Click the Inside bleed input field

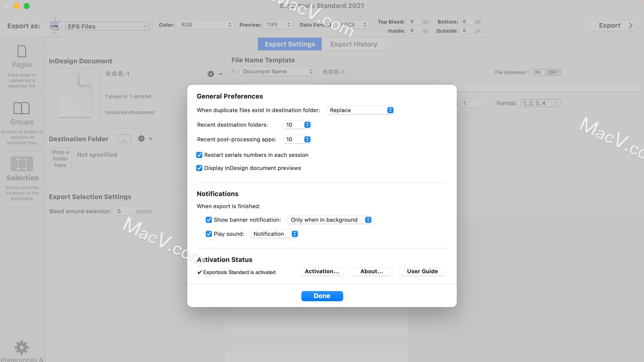click(x=414, y=31)
